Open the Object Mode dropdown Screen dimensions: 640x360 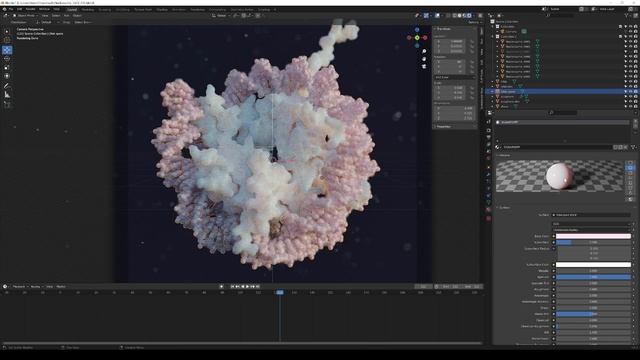click(x=25, y=16)
